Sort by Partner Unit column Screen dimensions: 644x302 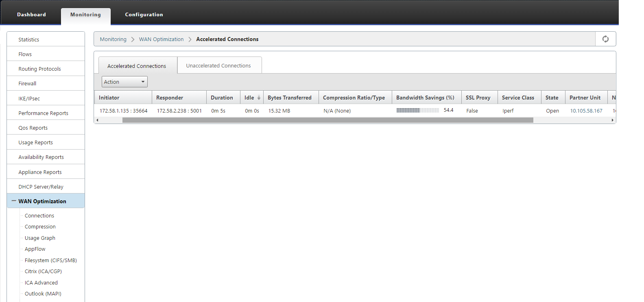click(x=586, y=98)
